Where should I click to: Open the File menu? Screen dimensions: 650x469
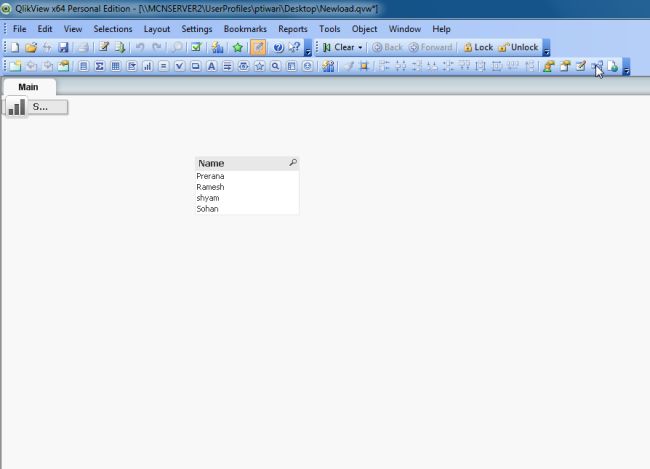[19, 29]
